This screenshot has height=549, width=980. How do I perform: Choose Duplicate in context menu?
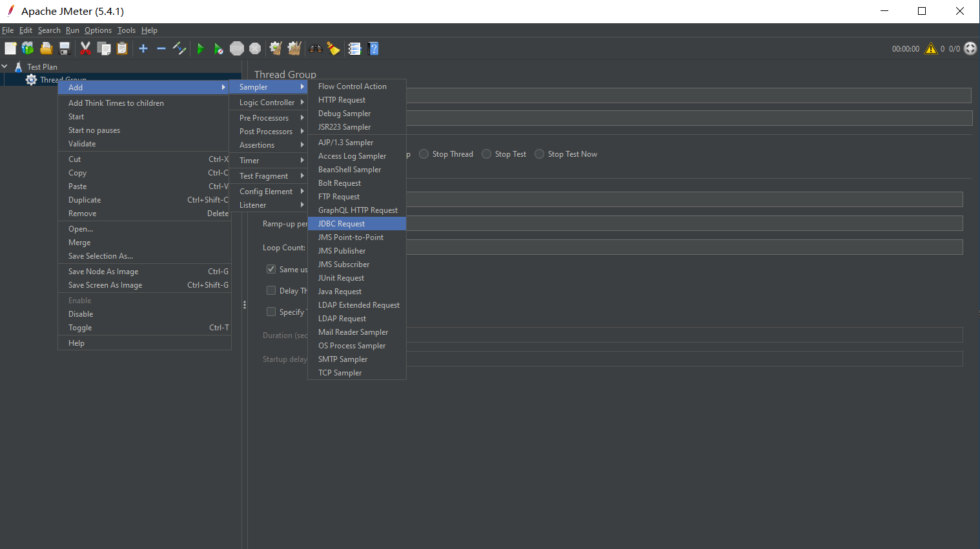coord(145,199)
